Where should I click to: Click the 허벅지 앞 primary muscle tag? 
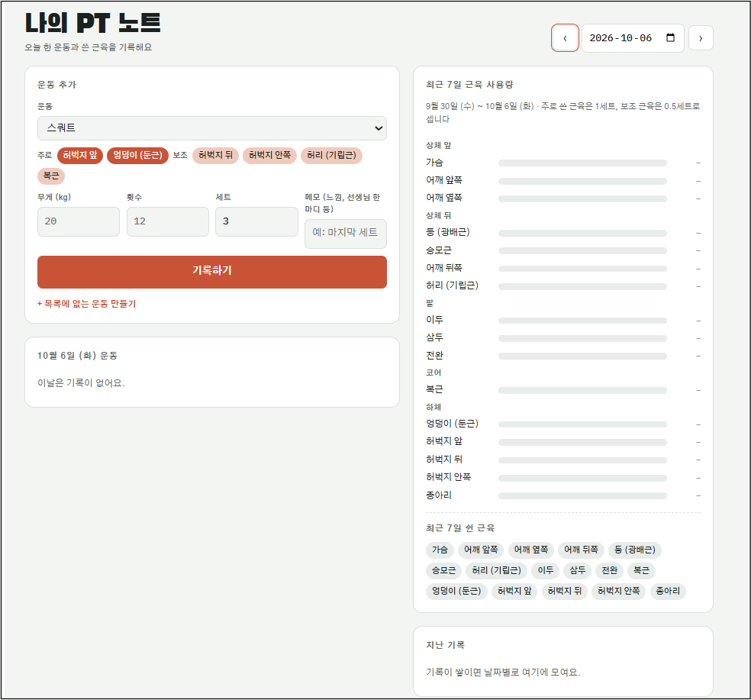(x=80, y=155)
